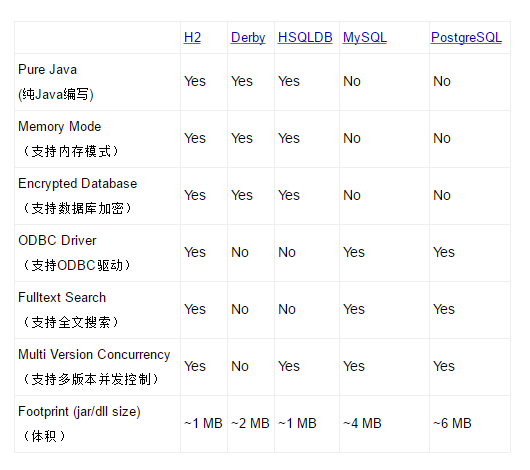Screen dimensions: 530x470
Task: Open the H2 database link
Action: click(x=192, y=37)
